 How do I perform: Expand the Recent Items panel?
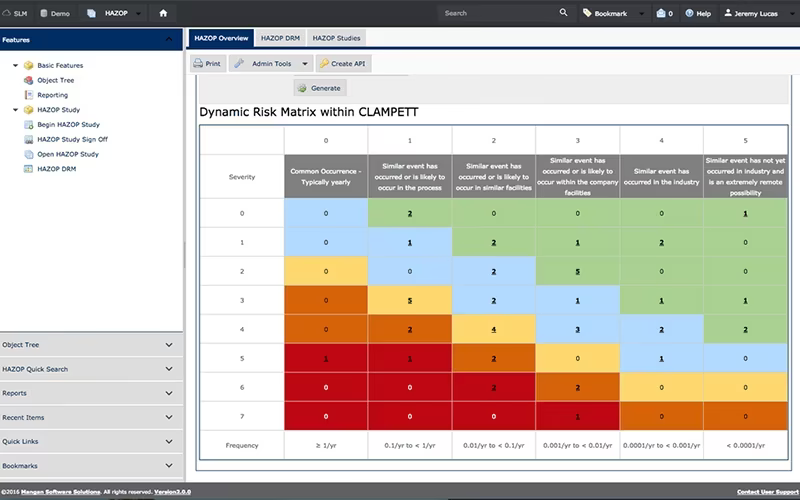91,417
